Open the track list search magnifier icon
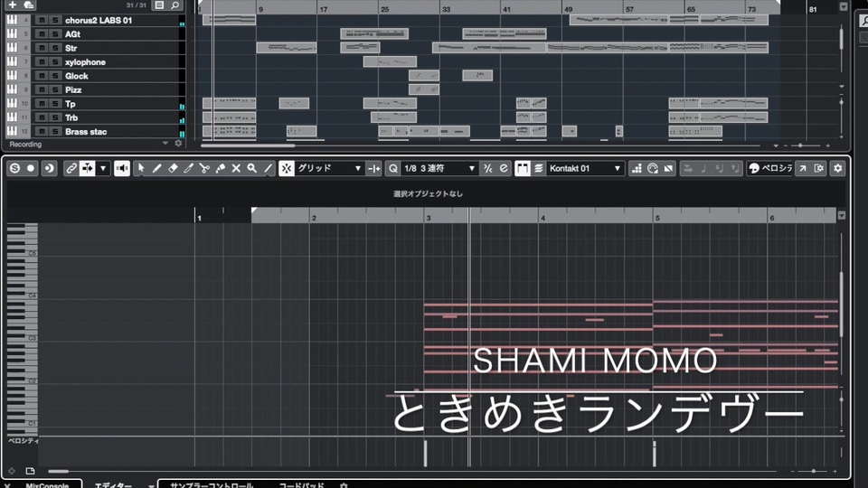 tap(175, 5)
